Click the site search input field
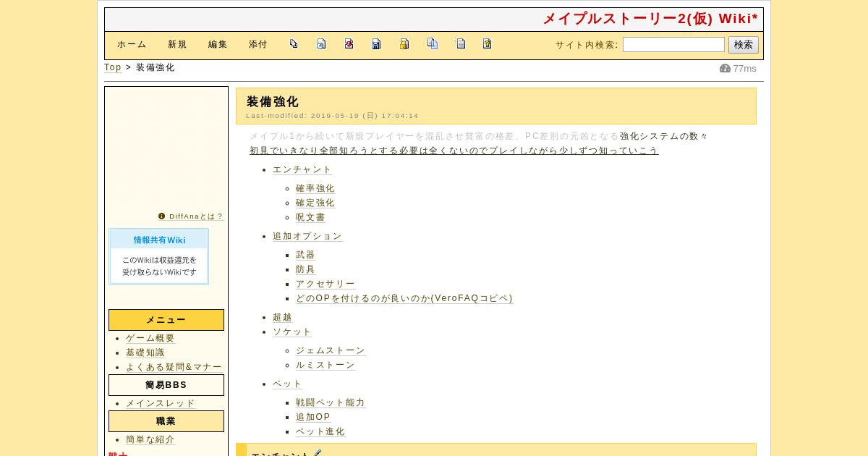This screenshot has height=456, width=868. (673, 45)
